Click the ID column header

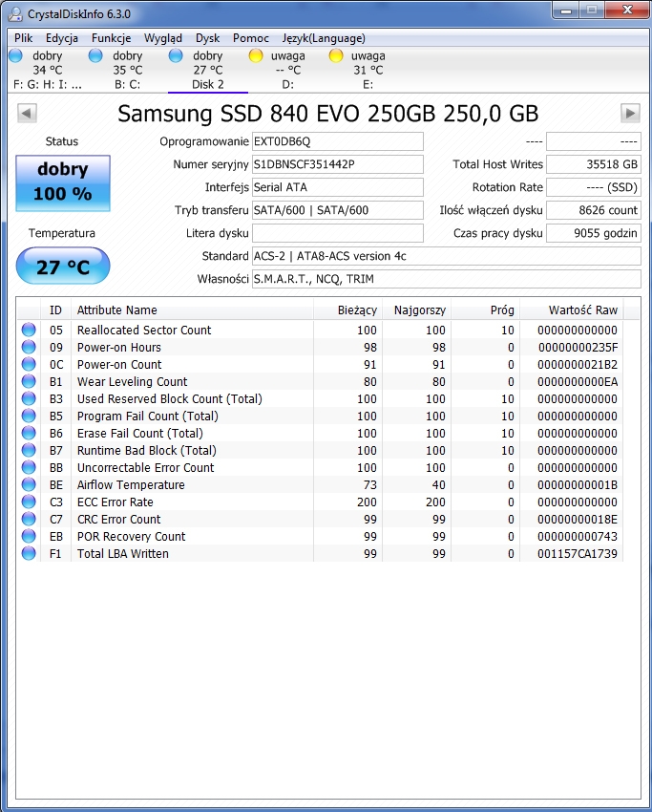click(56, 310)
